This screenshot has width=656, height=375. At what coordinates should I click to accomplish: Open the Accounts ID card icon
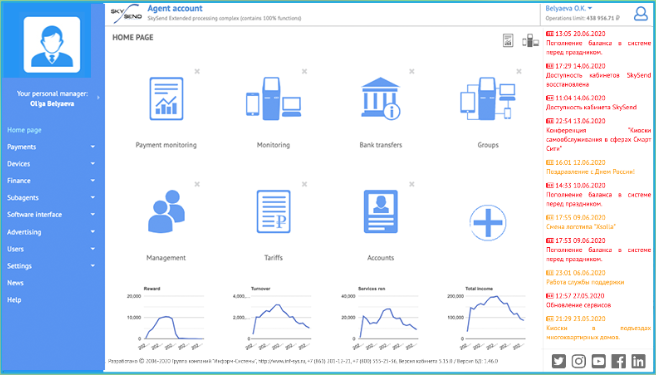click(380, 212)
